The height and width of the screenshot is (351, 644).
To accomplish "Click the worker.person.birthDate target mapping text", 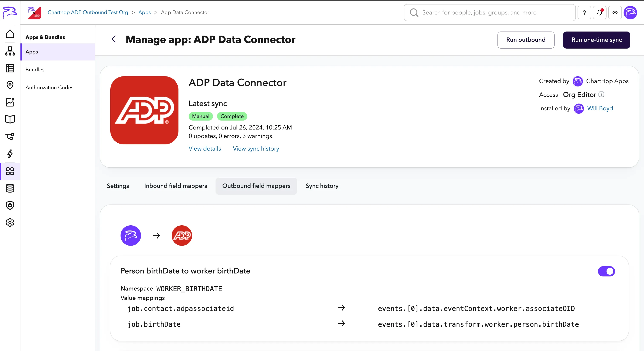I will click(478, 324).
